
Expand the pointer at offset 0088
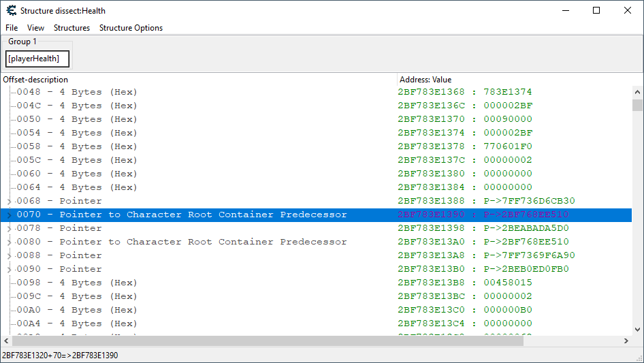click(x=9, y=256)
